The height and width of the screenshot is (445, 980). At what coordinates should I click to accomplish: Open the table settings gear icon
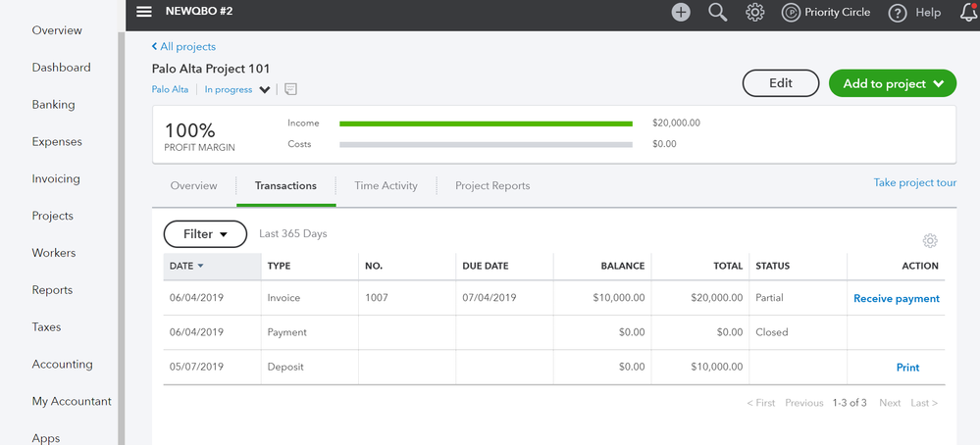click(930, 241)
